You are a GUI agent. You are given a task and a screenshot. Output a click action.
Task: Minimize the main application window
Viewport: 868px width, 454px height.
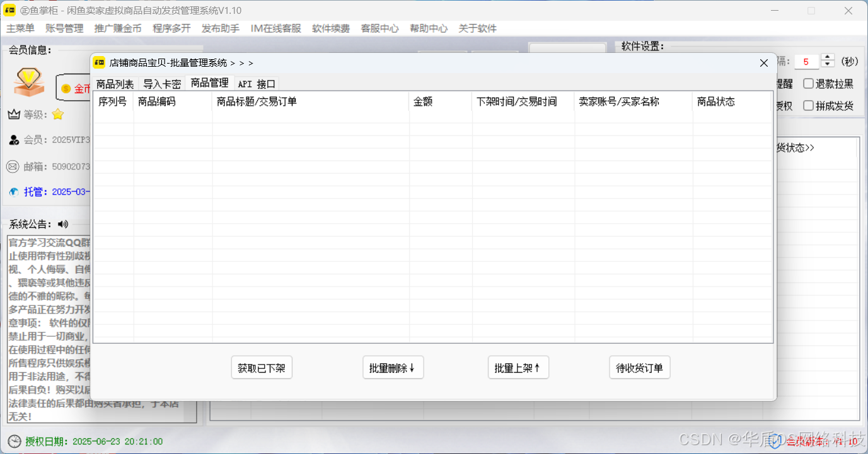(775, 11)
